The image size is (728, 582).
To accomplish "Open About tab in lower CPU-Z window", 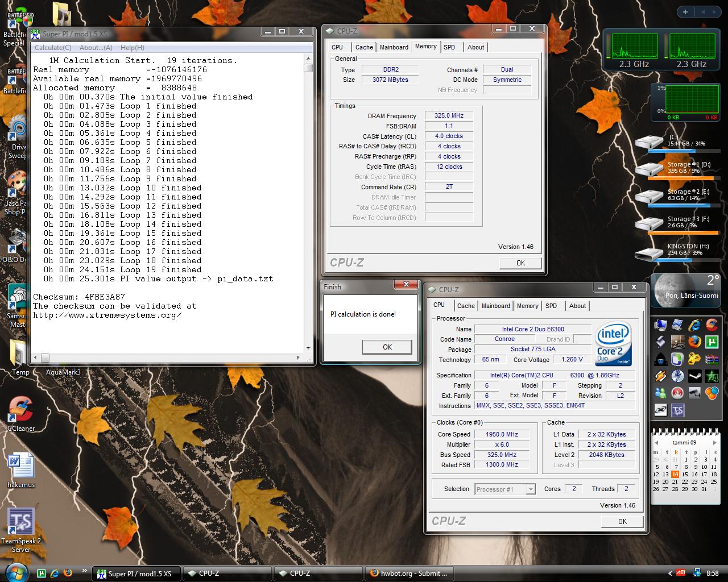I will point(577,306).
